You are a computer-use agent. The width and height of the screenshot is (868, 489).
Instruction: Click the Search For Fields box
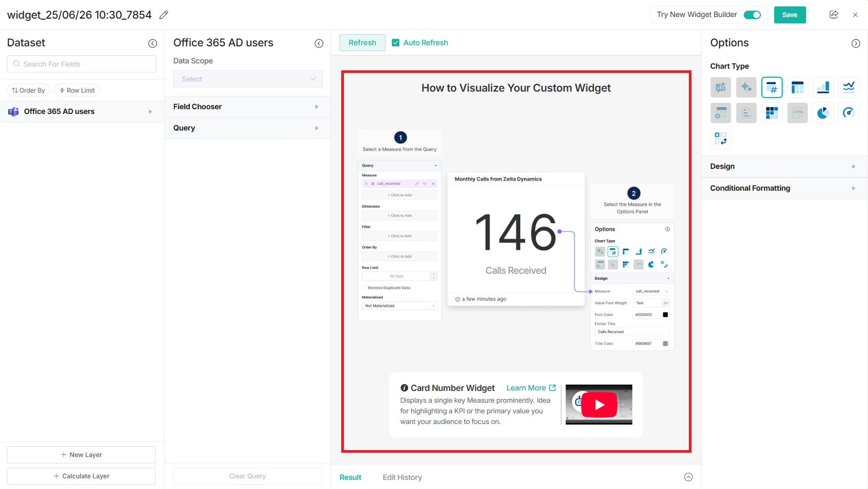[82, 64]
